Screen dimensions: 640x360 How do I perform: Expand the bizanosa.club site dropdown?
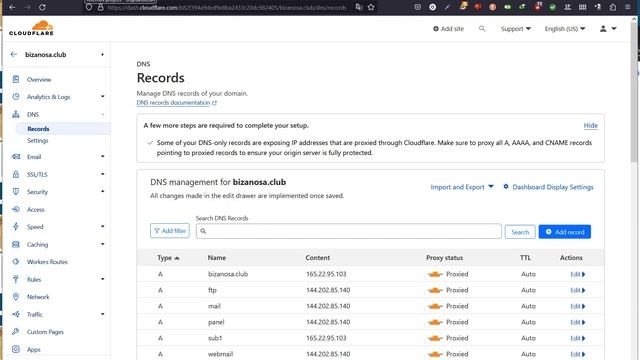pyautogui.click(x=102, y=54)
